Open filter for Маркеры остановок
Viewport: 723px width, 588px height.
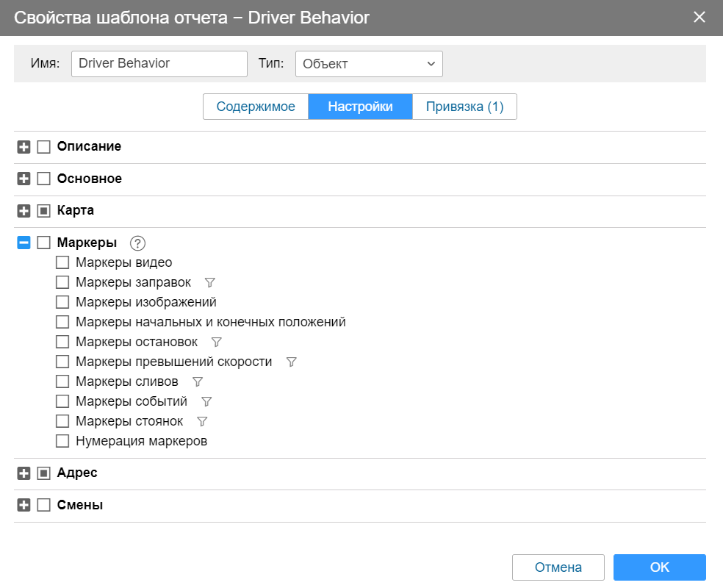coord(216,342)
